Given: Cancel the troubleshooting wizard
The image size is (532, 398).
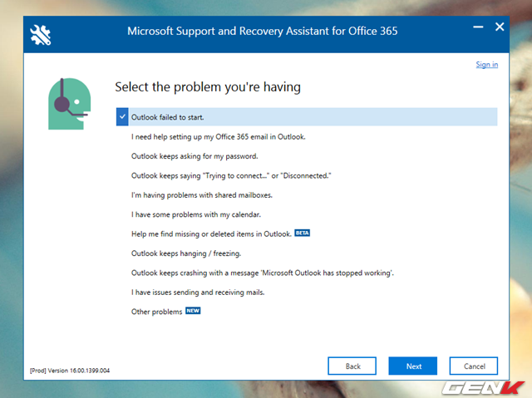Looking at the screenshot, I should 474,366.
